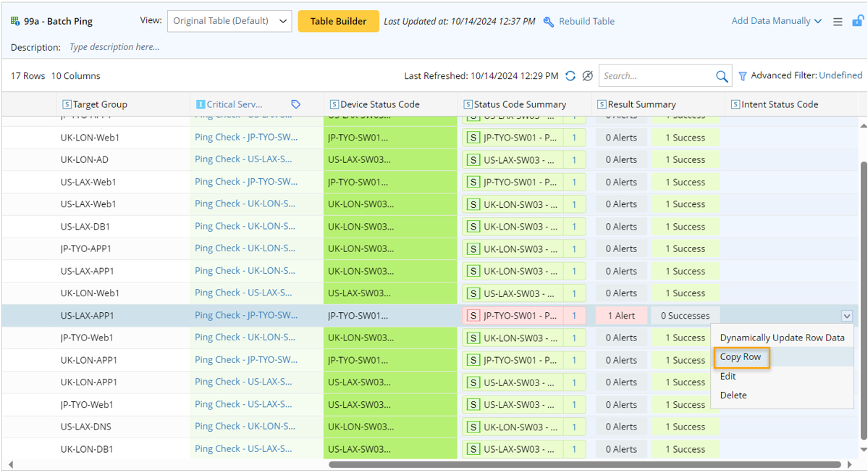868x473 pixels.
Task: Open the hamburger menu icon at top right
Action: click(838, 22)
